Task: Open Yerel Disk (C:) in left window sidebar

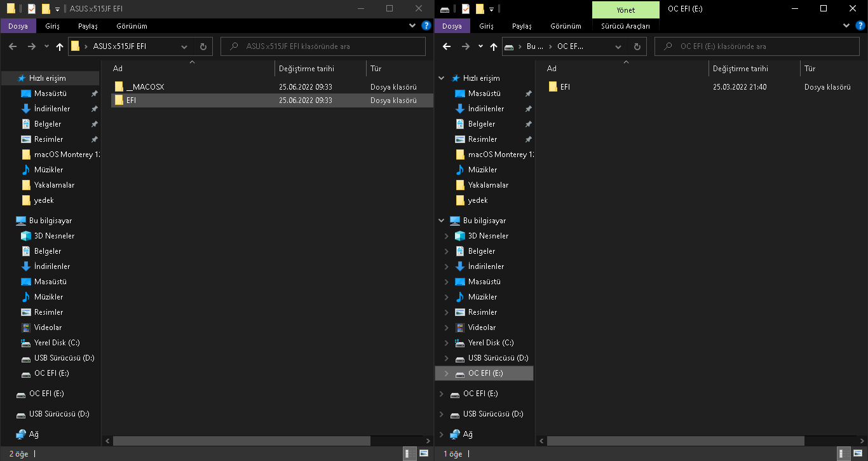Action: coord(57,343)
